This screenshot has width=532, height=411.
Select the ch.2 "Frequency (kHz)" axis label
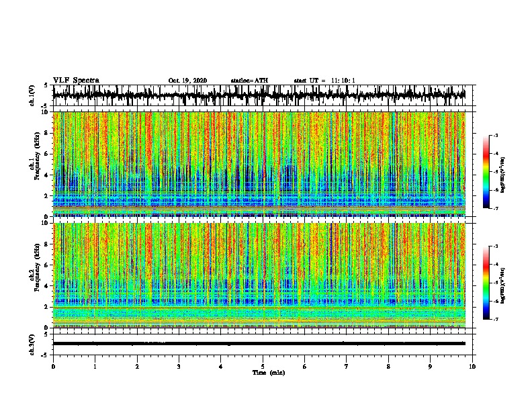tap(37, 267)
